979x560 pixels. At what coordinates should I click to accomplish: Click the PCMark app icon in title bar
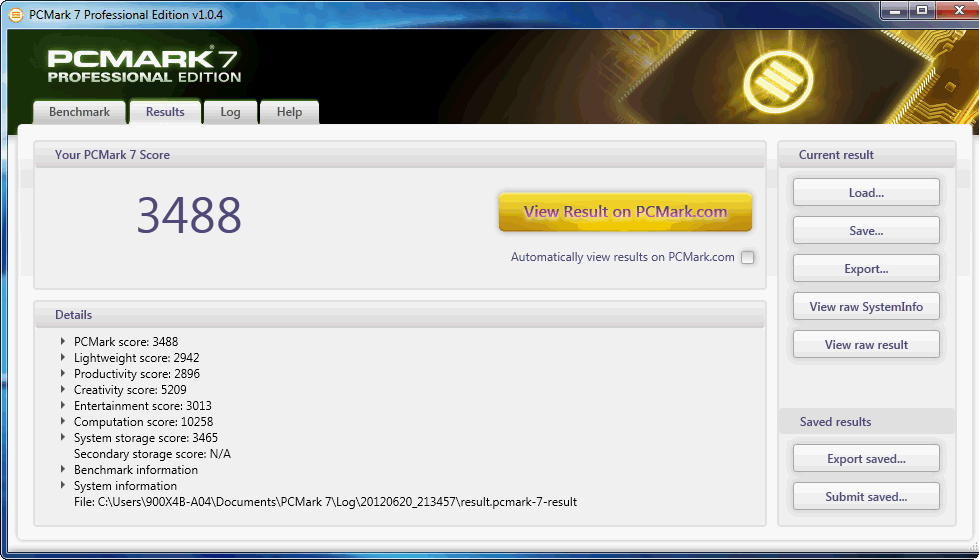pos(16,14)
